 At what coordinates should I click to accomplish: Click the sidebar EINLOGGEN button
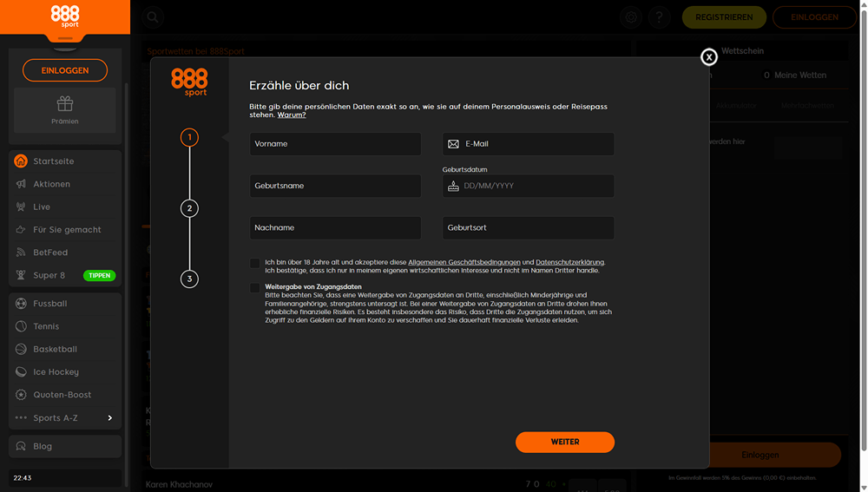pos(65,70)
